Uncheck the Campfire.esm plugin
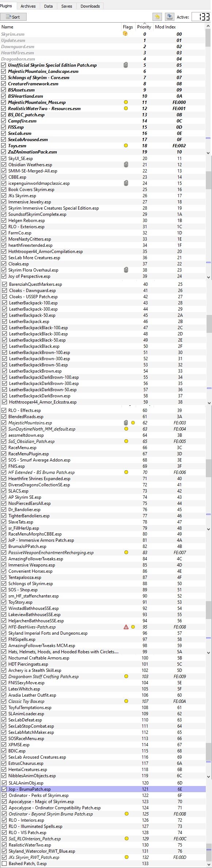This screenshot has height=868, width=212. click(4, 121)
